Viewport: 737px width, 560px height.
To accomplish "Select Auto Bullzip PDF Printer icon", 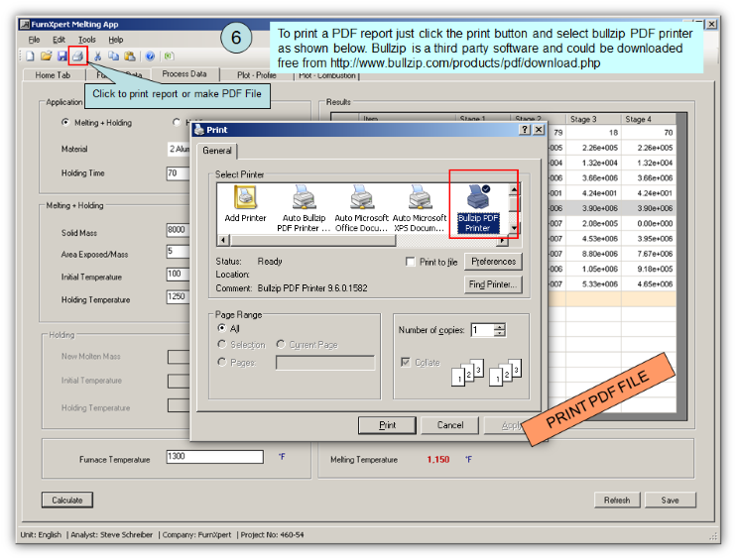I will coord(304,208).
